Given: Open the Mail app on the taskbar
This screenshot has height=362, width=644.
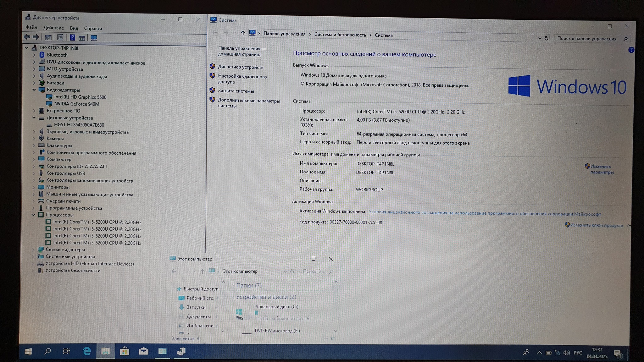Looking at the screenshot, I should (144, 351).
